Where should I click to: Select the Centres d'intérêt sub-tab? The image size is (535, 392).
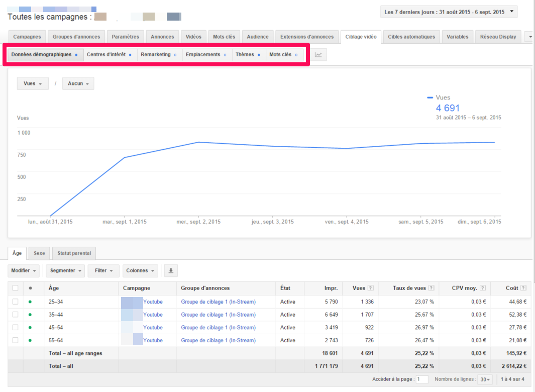(110, 55)
